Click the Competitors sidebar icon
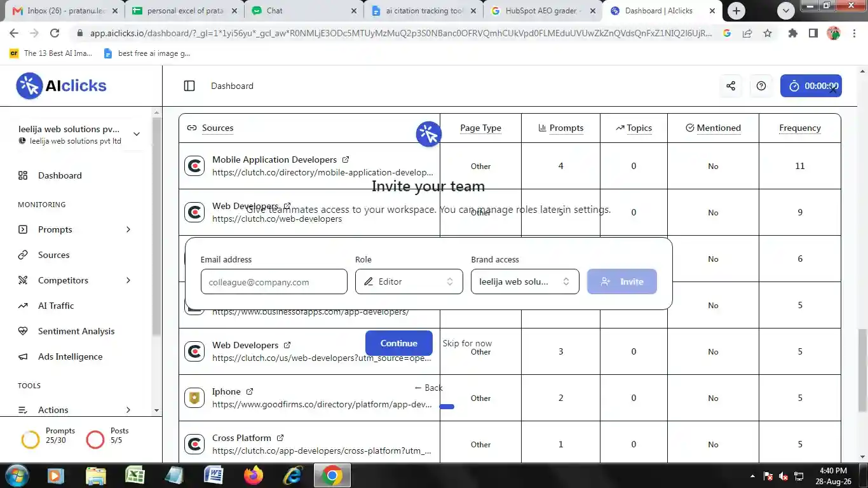The height and width of the screenshot is (488, 868). pyautogui.click(x=23, y=280)
